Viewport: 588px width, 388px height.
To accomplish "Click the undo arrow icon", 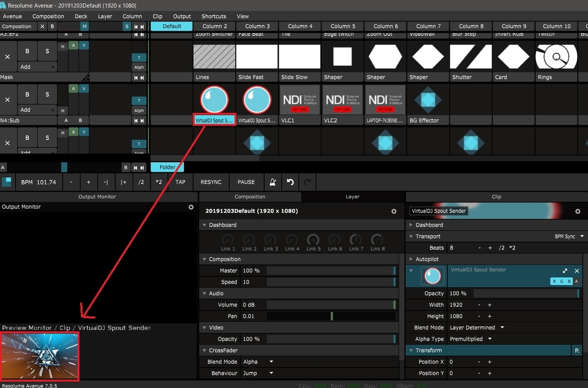I will 290,182.
